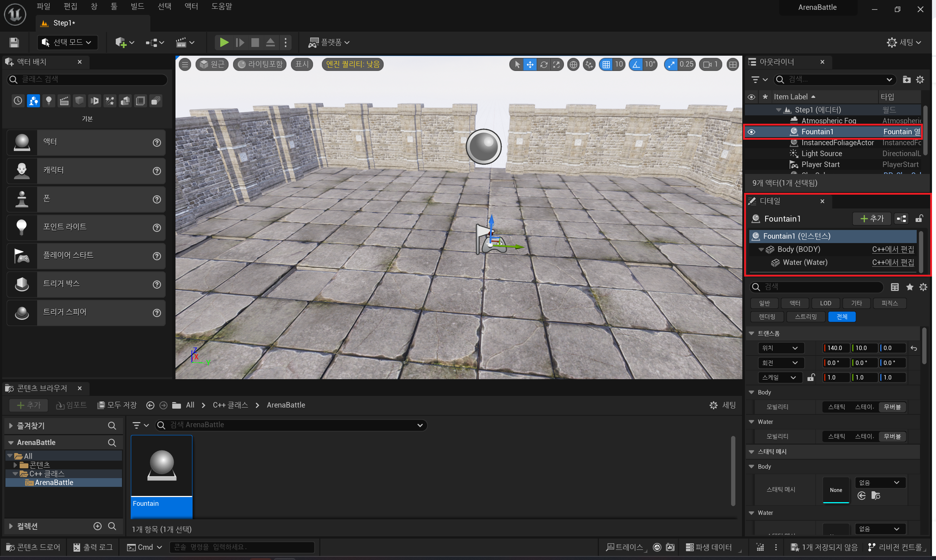This screenshot has width=936, height=560.
Task: Select the rotate gizmo tool in viewport
Action: [543, 64]
